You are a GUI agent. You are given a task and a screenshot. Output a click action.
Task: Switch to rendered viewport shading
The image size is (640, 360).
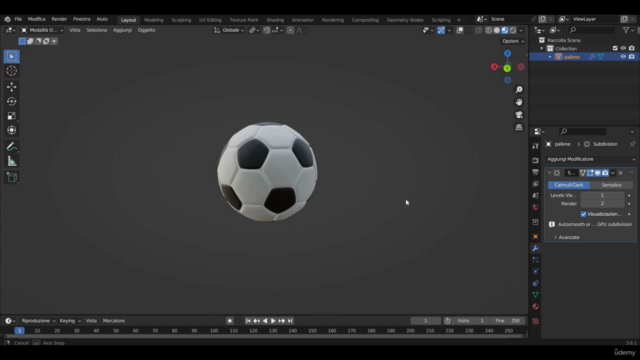point(513,30)
